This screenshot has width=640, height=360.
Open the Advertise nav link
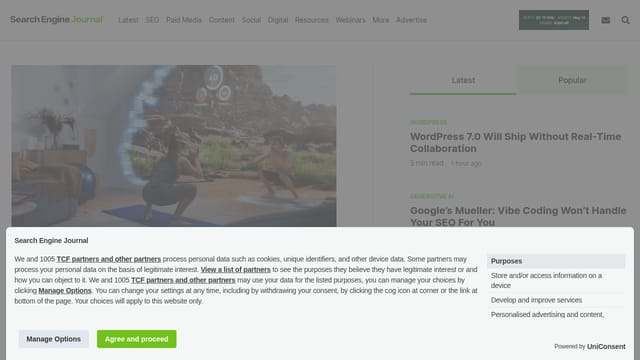(411, 20)
